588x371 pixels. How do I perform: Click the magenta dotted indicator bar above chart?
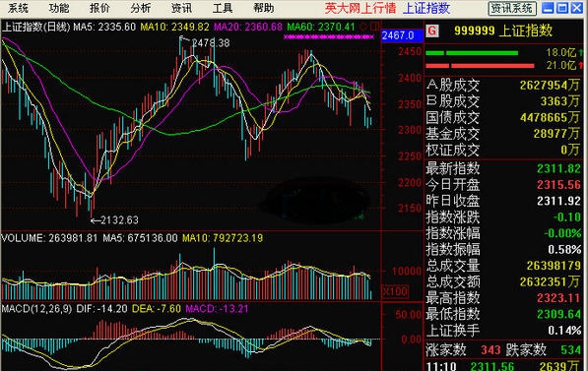(329, 36)
